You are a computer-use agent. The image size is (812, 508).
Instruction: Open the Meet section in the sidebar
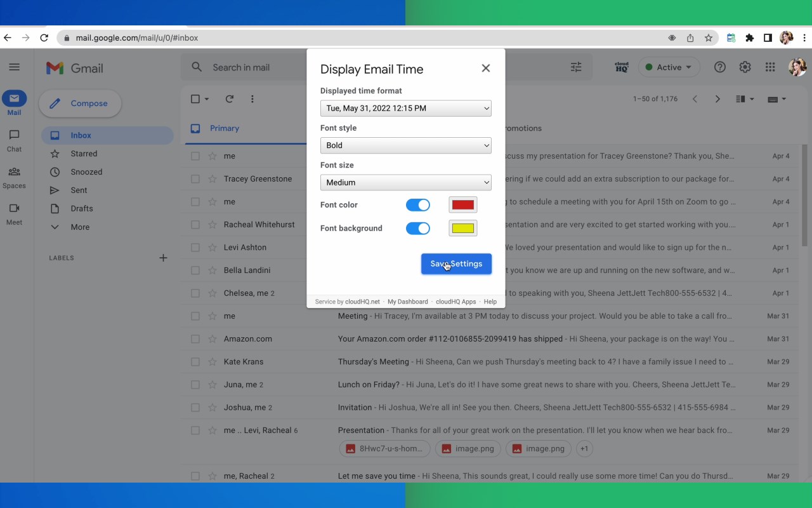[14, 214]
